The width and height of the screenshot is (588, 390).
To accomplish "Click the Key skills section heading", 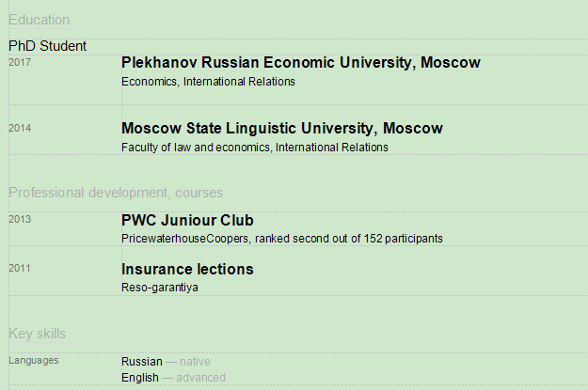I will (x=37, y=334).
